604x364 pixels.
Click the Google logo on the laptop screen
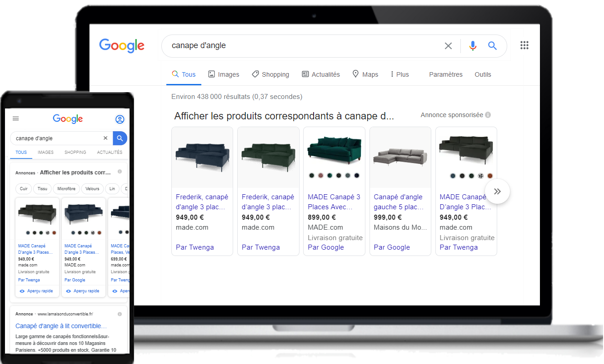pyautogui.click(x=122, y=46)
